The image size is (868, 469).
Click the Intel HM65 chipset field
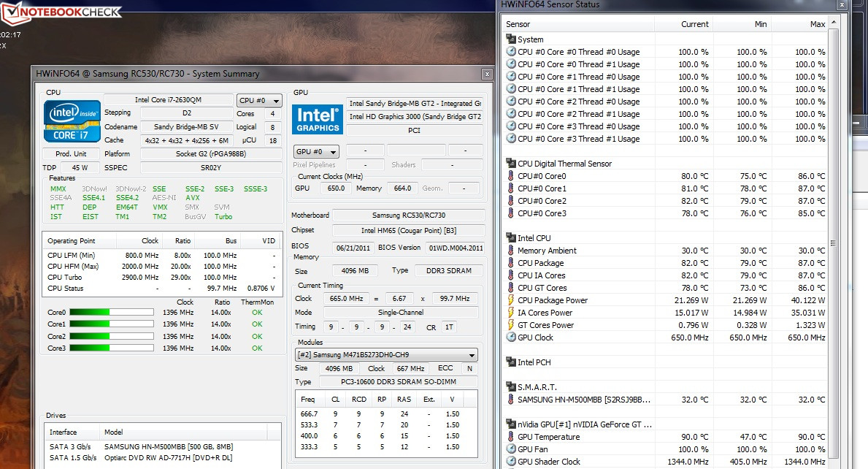[409, 230]
